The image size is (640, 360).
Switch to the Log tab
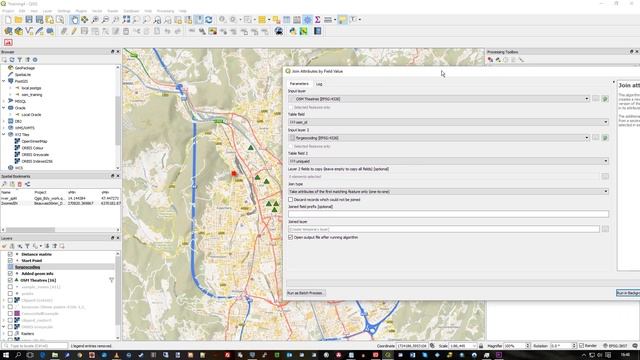[x=319, y=84]
